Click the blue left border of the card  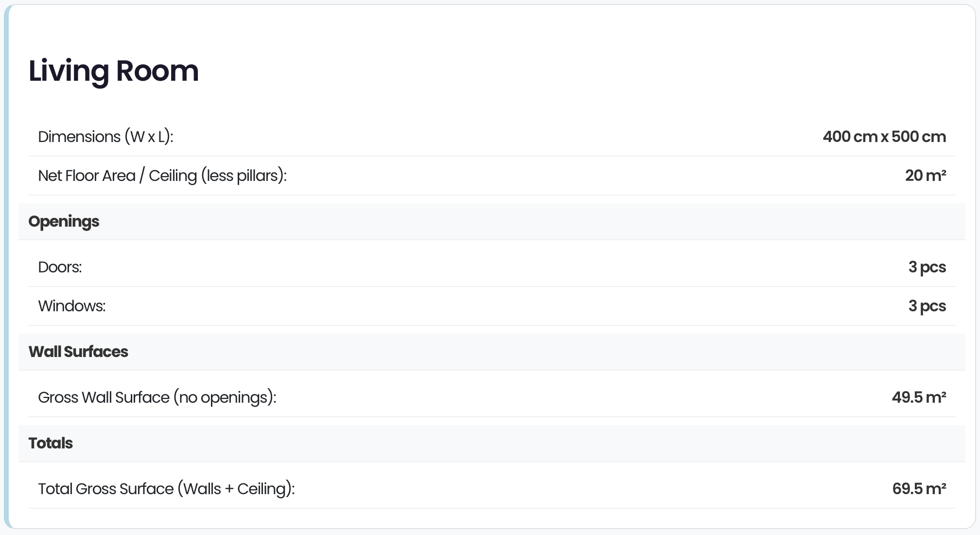pyautogui.click(x=6, y=267)
